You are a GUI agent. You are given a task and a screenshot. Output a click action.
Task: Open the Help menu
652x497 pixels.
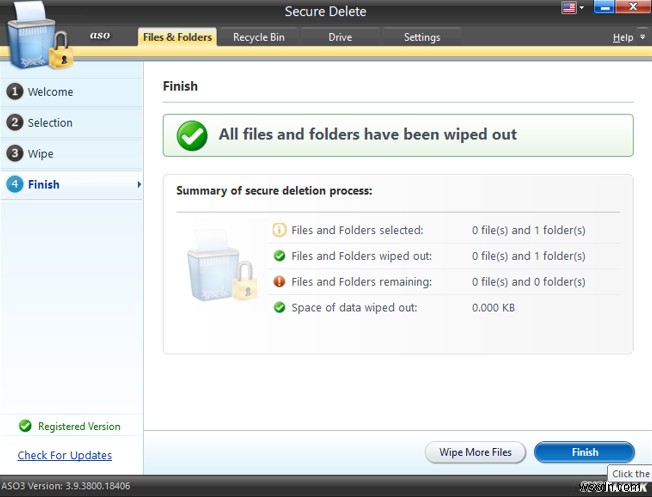click(x=622, y=37)
